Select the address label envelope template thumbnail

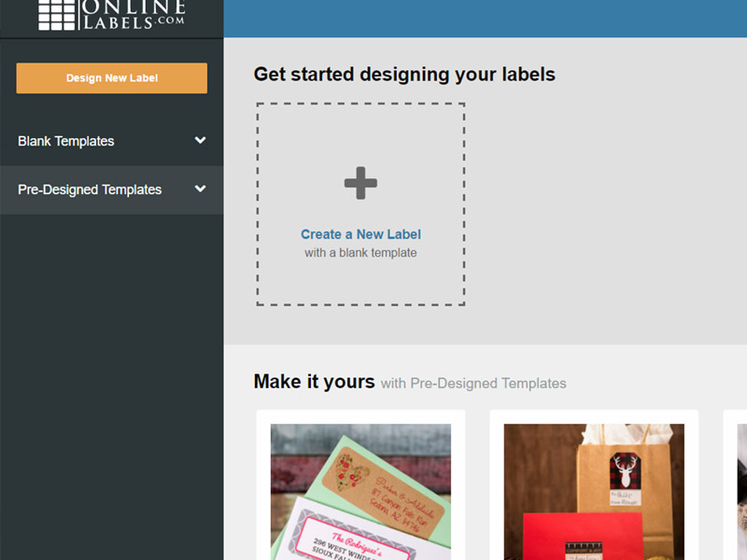coord(360,492)
